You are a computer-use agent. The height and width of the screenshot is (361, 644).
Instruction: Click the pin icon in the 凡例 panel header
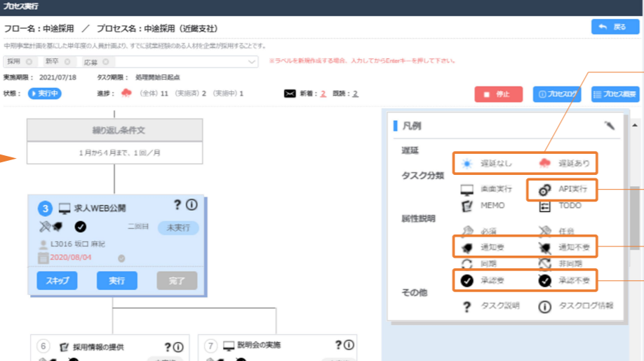(609, 126)
